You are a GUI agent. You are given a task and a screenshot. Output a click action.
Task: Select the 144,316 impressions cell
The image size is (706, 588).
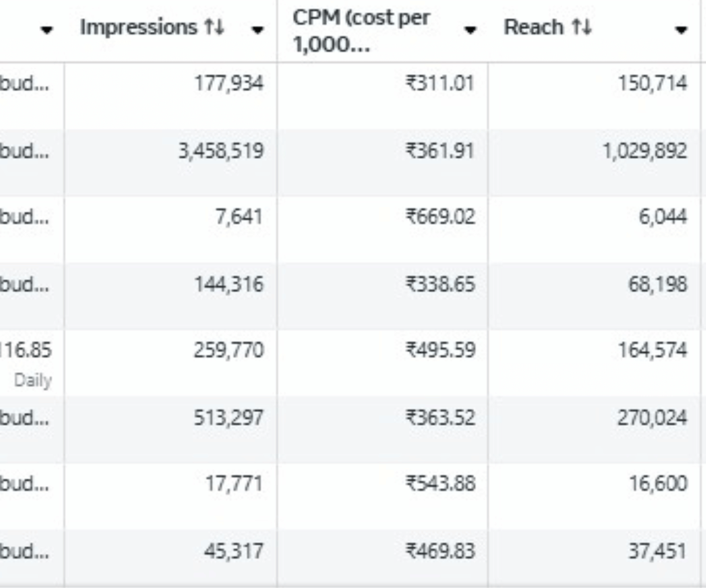point(229,285)
